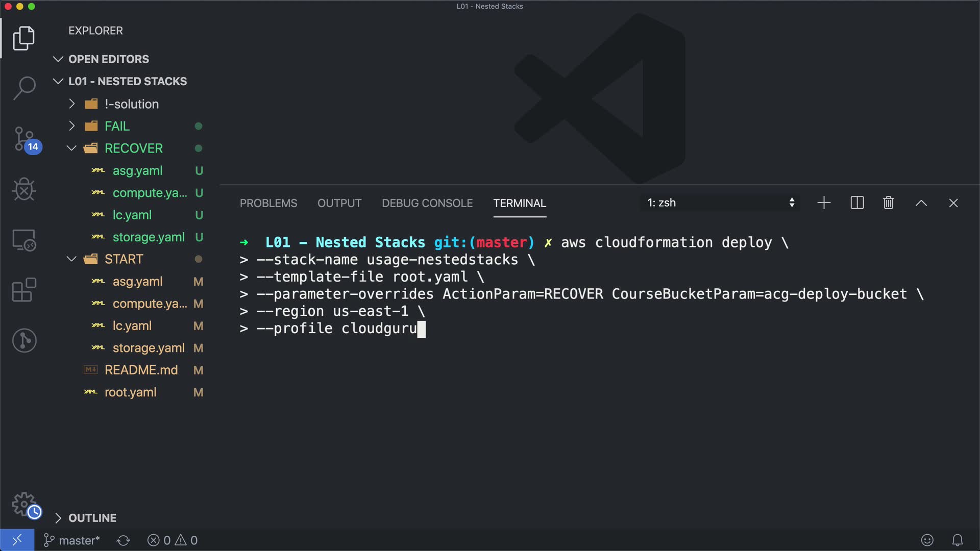Switch to the PROBLEMS tab
Screen dimensions: 980x551
click(x=268, y=203)
